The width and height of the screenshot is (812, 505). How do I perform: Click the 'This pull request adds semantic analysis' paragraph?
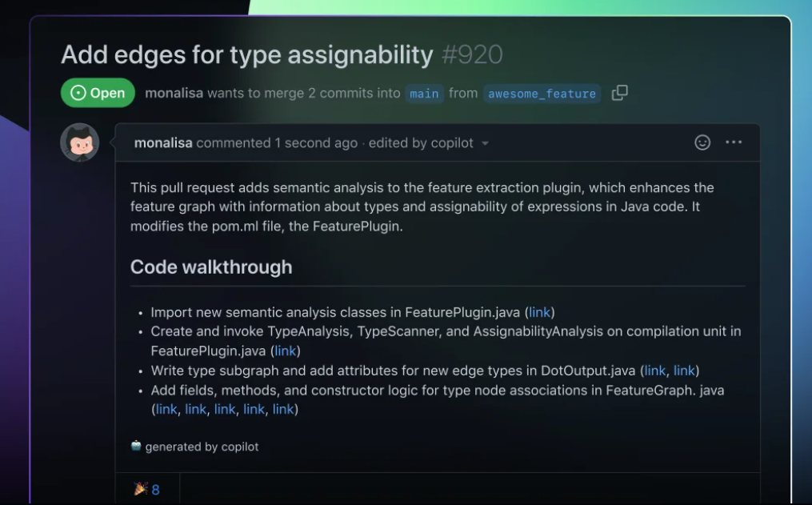point(422,206)
